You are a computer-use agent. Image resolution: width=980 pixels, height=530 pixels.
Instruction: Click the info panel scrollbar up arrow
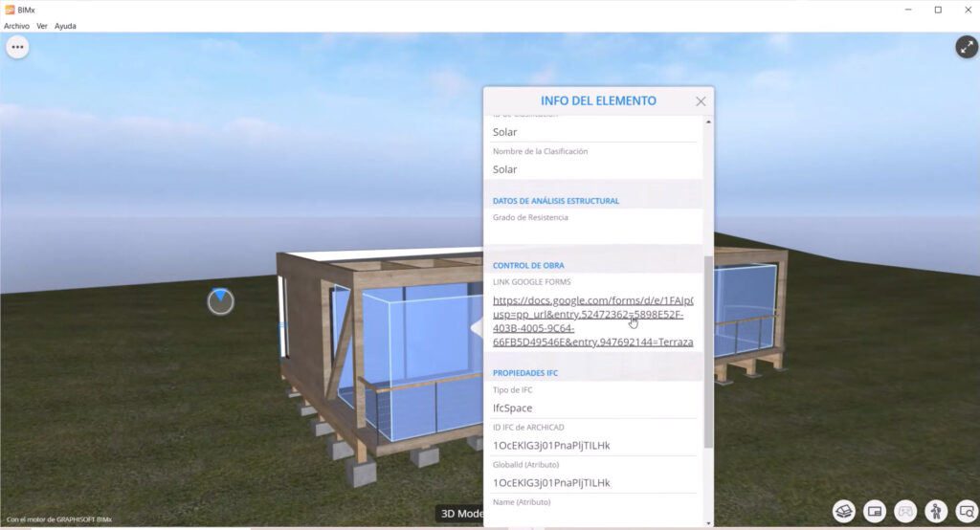708,121
